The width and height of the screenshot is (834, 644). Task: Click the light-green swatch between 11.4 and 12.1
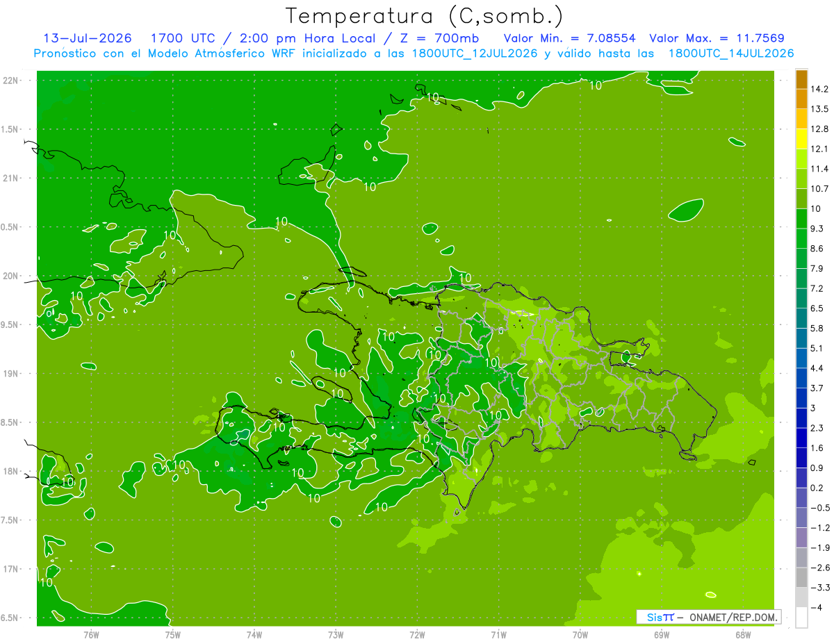[x=801, y=159]
